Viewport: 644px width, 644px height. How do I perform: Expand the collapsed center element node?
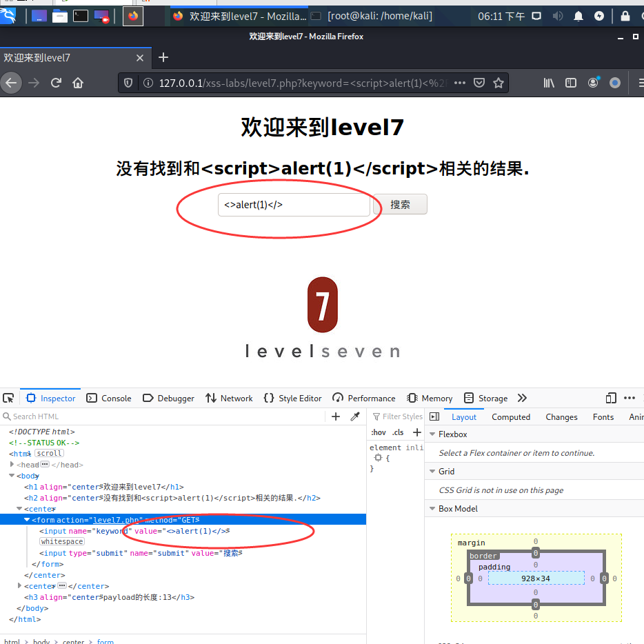(18, 585)
